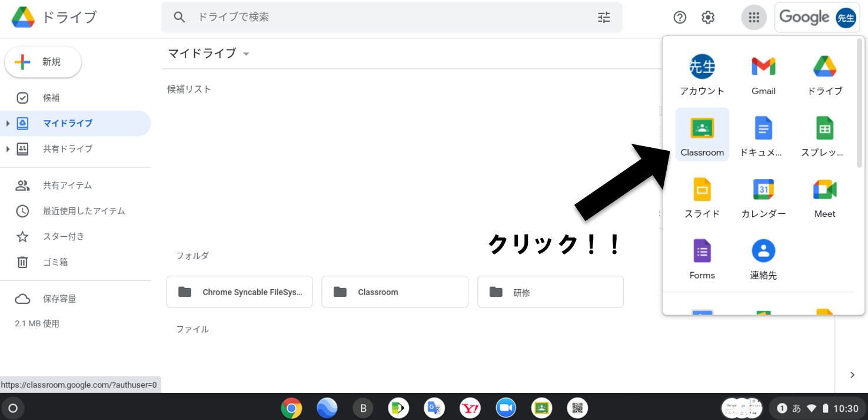Select the Classroom folder in Drive
868x420 pixels.
[395, 292]
